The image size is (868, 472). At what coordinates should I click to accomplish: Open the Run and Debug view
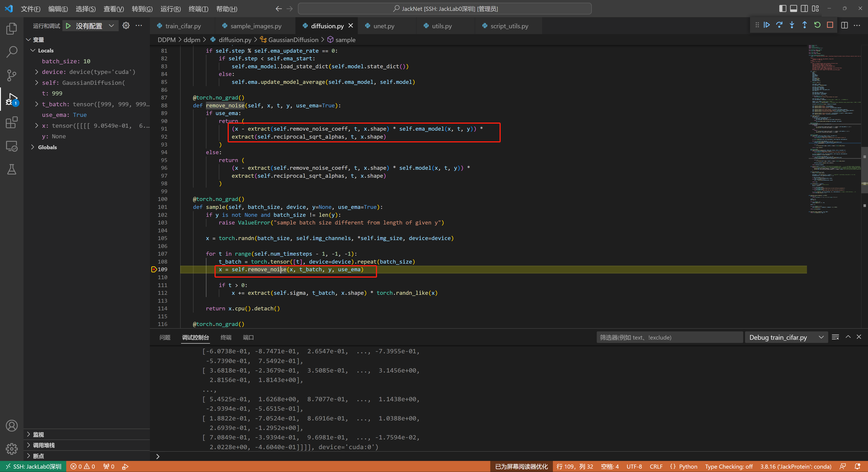click(12, 99)
